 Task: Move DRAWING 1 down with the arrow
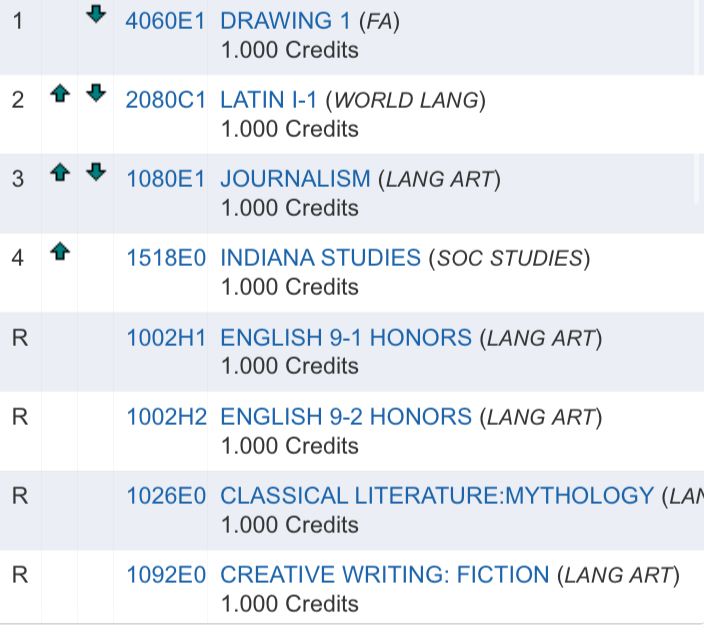[x=96, y=15]
